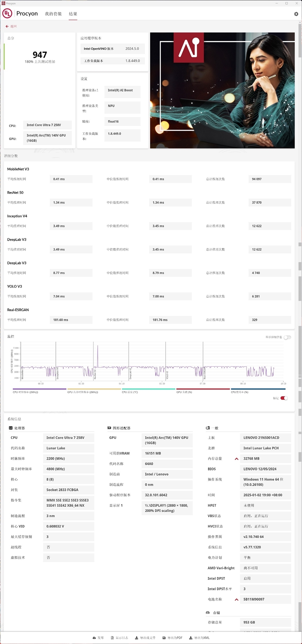302x644 pixels.
Task: Select the 结果 results tab
Action: point(73,14)
